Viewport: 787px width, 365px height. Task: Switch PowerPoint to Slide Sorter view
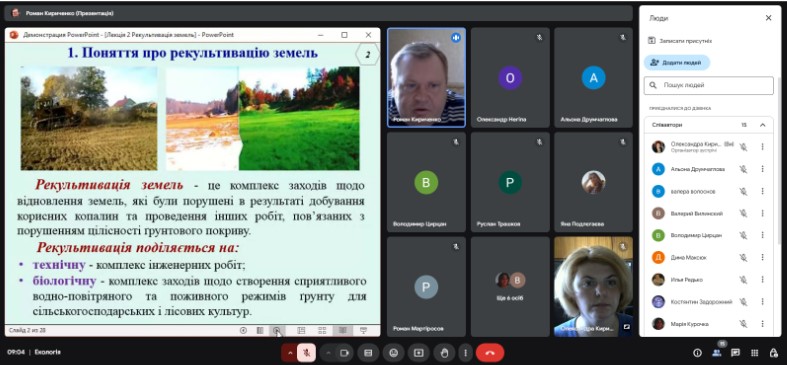pyautogui.click(x=322, y=330)
